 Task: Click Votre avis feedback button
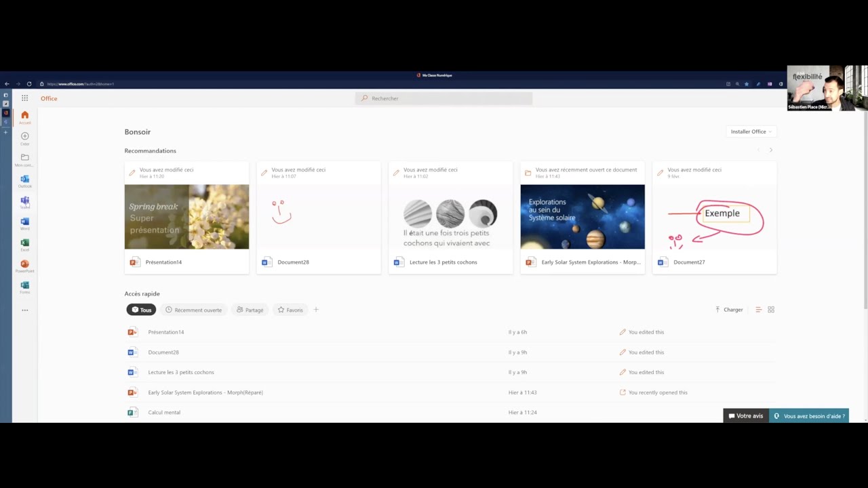(x=746, y=415)
